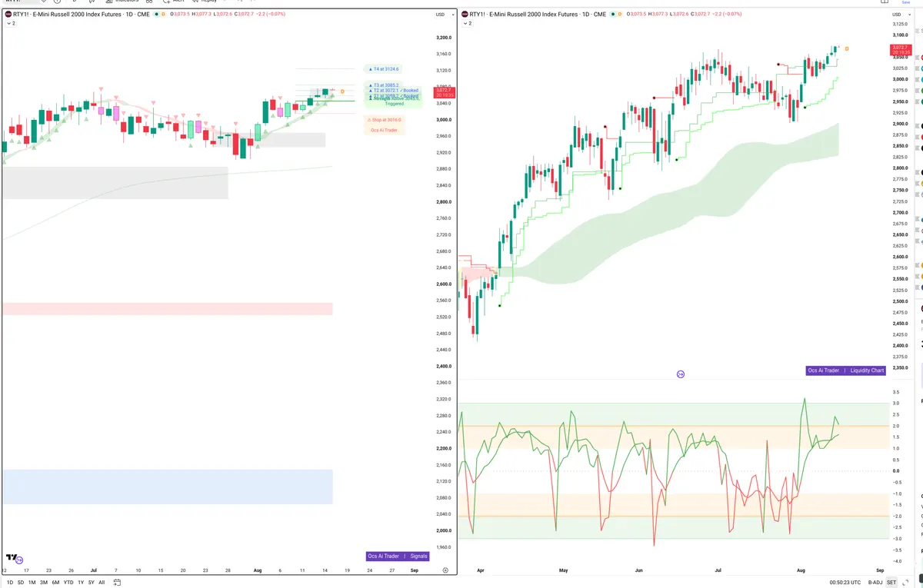This screenshot has height=588, width=923.
Task: Select the 1M time range button
Action: [x=32, y=583]
